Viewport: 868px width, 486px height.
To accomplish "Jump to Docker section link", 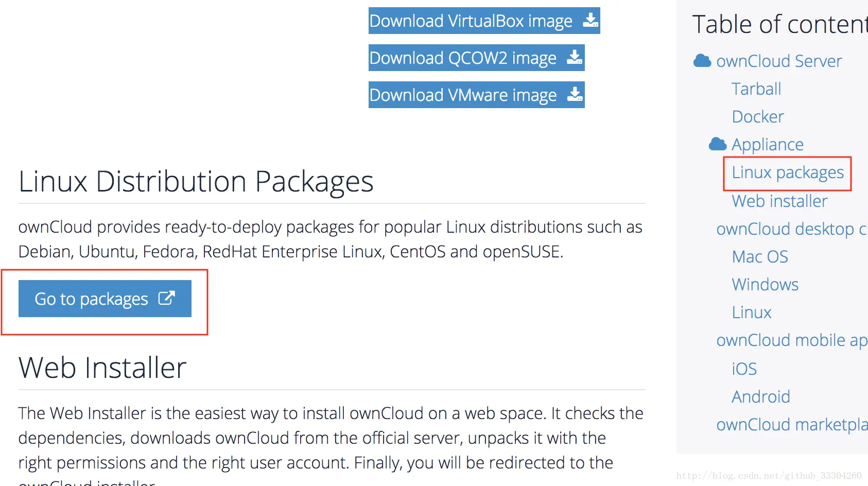I will [758, 117].
